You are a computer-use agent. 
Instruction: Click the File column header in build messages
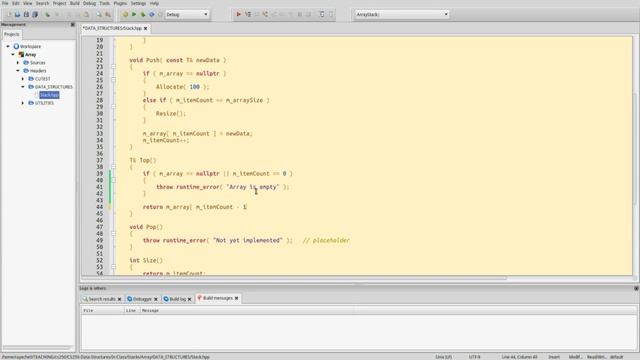pos(103,311)
